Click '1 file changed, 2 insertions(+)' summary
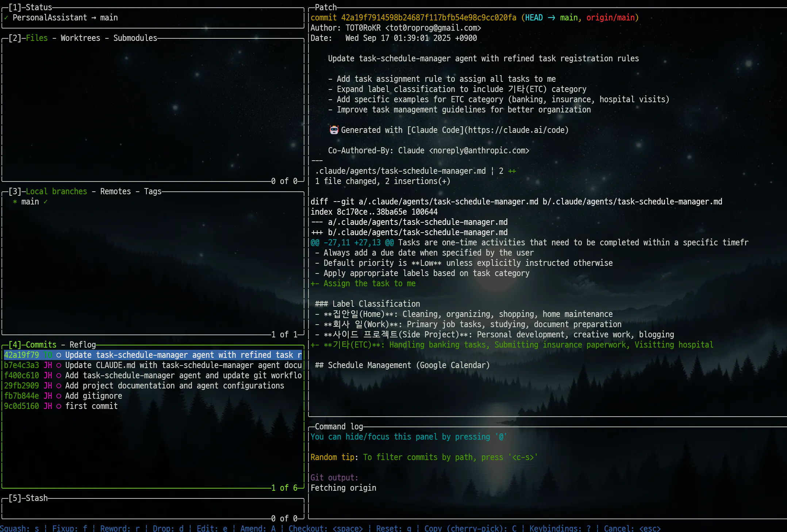 (383, 181)
